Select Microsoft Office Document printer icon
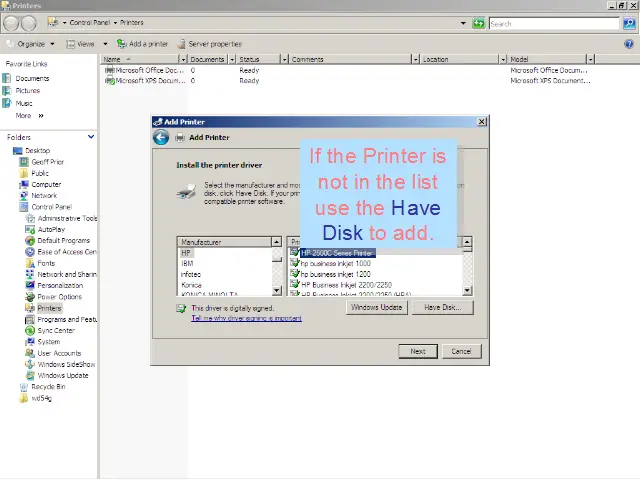 (x=109, y=70)
